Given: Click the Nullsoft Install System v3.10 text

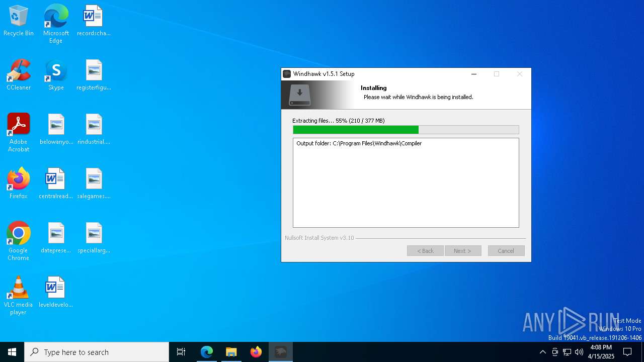Looking at the screenshot, I should click(319, 238).
